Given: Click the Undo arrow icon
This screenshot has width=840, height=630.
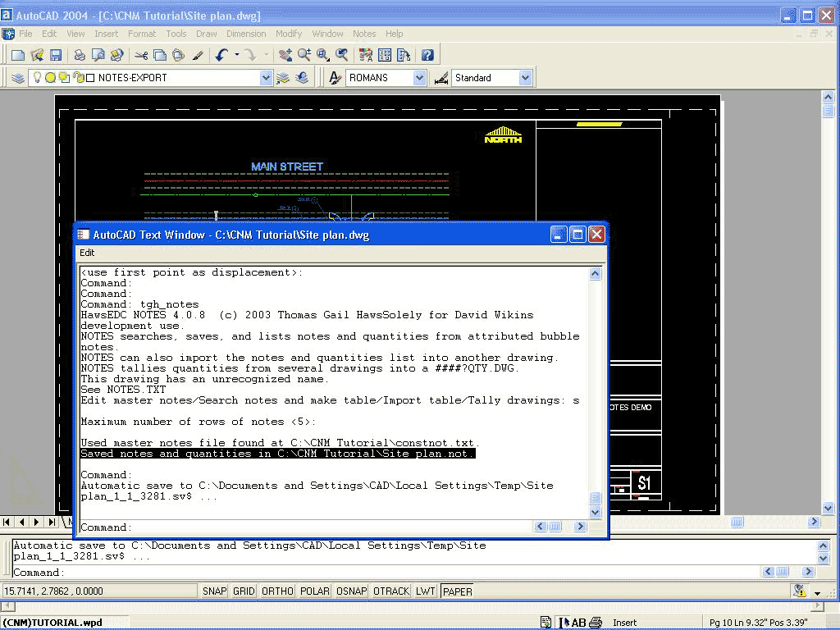Looking at the screenshot, I should (221, 55).
